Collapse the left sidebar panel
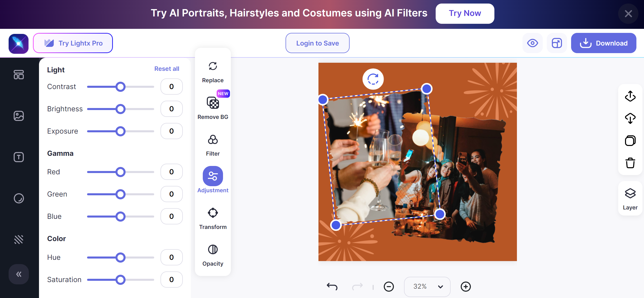 click(19, 274)
